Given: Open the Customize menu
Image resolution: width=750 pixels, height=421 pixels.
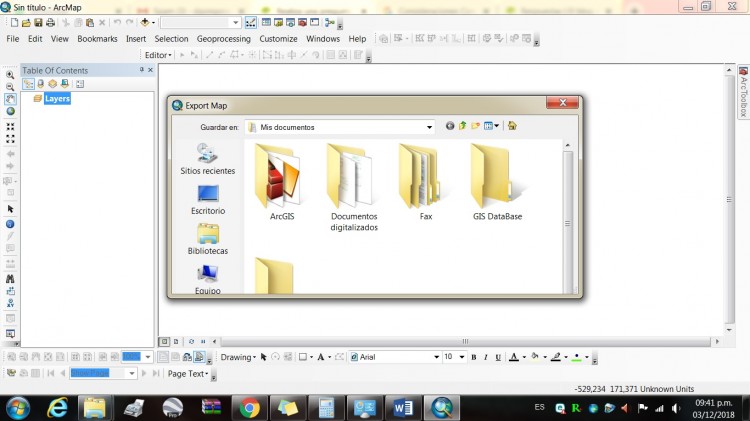Looking at the screenshot, I should click(x=278, y=39).
